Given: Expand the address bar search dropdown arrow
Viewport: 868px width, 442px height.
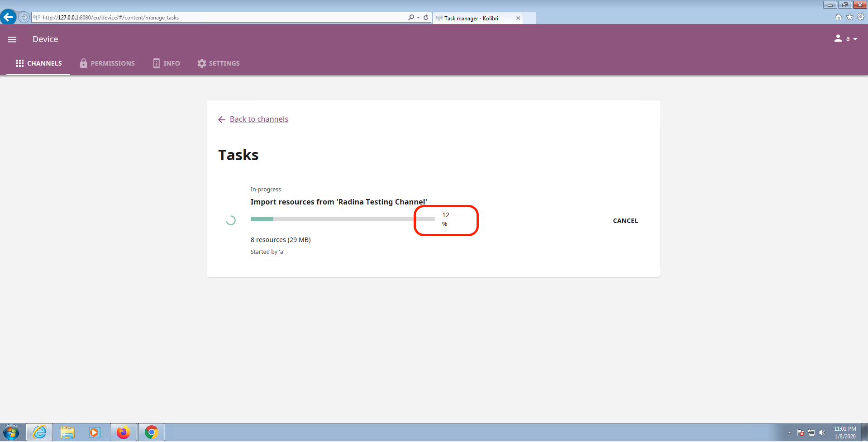Looking at the screenshot, I should 418,17.
